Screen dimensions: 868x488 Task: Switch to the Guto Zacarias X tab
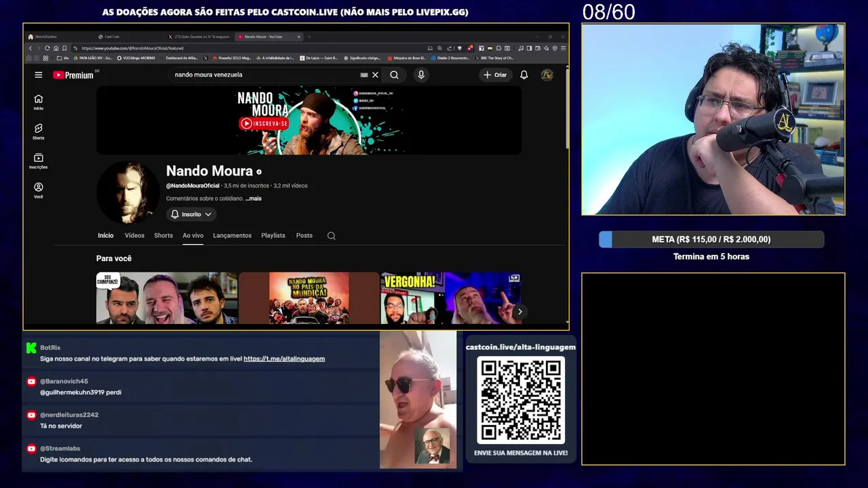(x=200, y=37)
